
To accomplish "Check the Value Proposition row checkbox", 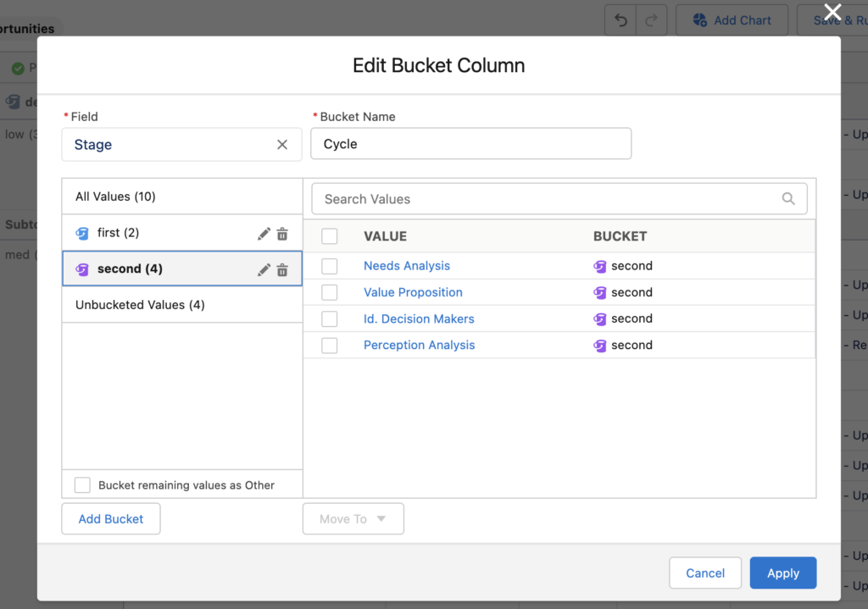I will pyautogui.click(x=330, y=291).
